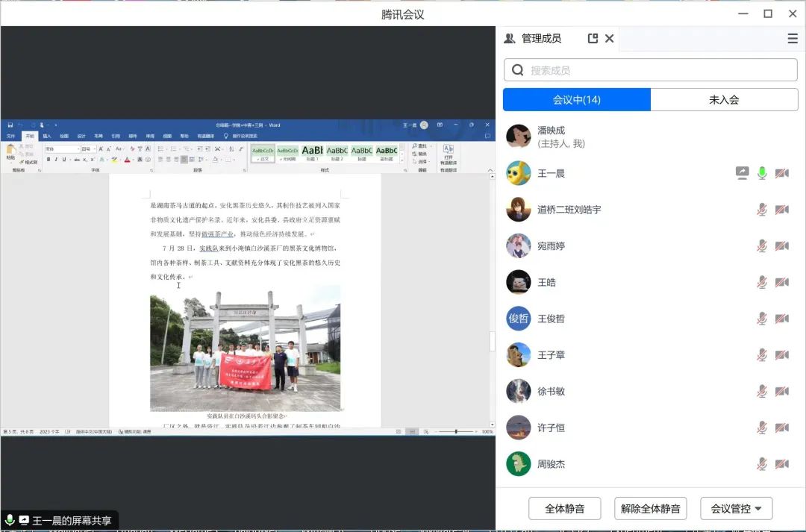Click 潘映成's avatar in member list
The height and width of the screenshot is (532, 806).
click(518, 137)
